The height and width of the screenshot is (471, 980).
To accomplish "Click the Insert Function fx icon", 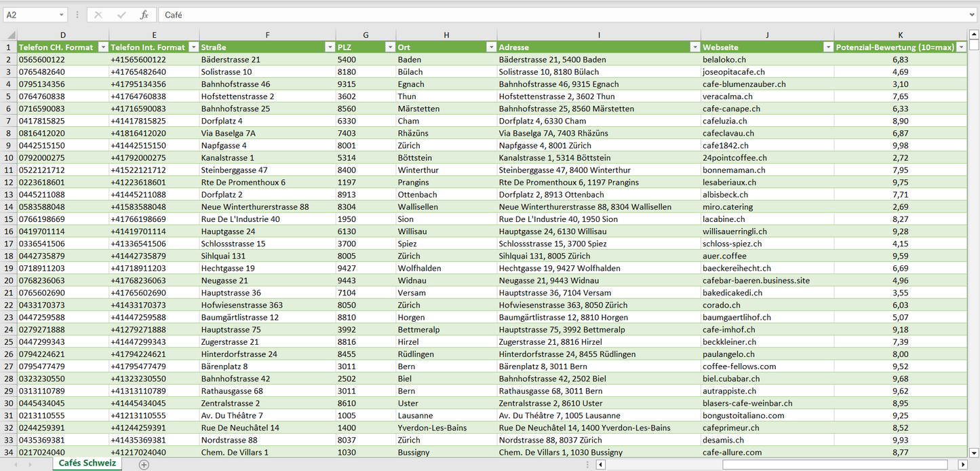I will point(144,15).
